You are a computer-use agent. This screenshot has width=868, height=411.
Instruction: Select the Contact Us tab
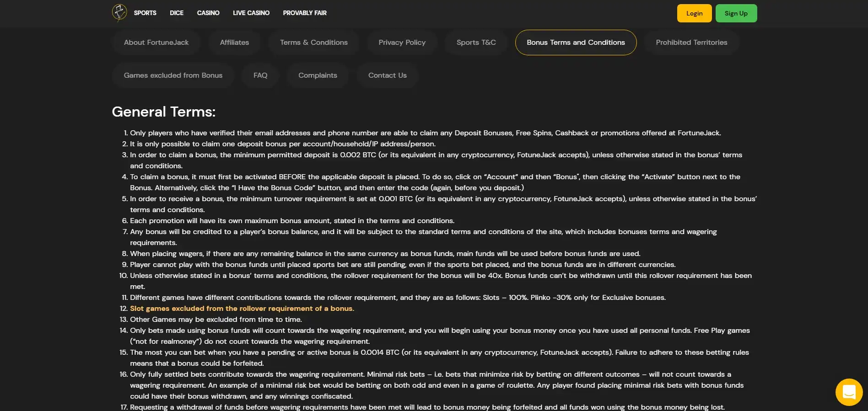[x=388, y=75]
